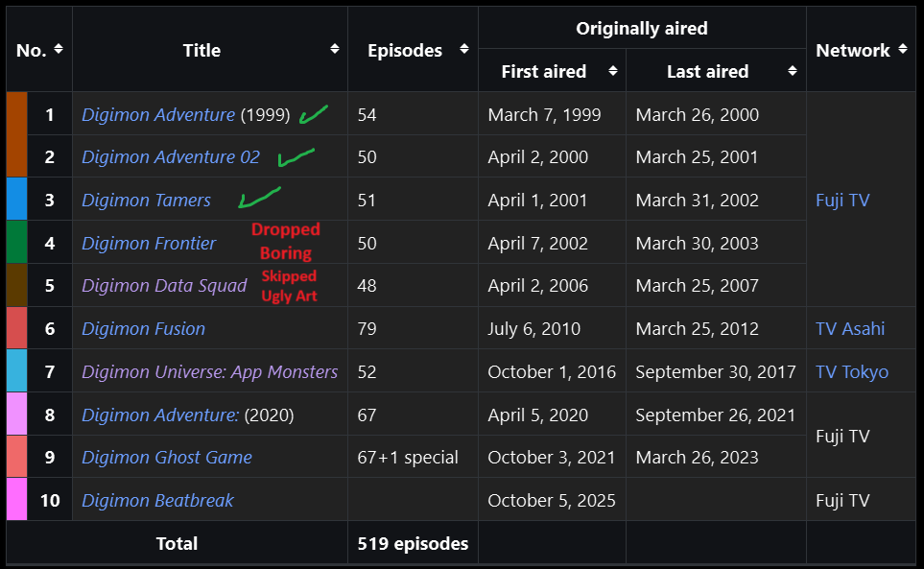The height and width of the screenshot is (569, 924).
Task: Click Last aired sort arrows icon
Action: point(793,71)
